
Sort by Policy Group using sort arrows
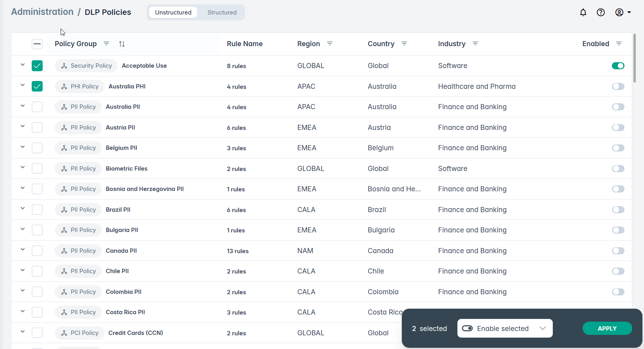(x=122, y=44)
